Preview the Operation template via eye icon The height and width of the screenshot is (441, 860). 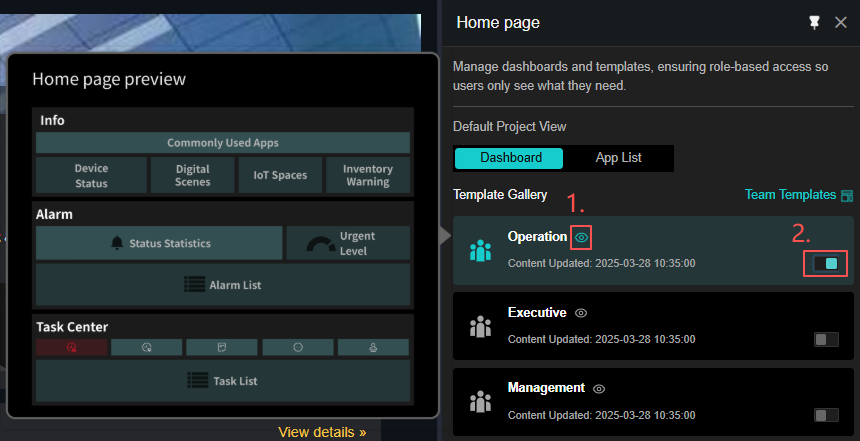[581, 237]
